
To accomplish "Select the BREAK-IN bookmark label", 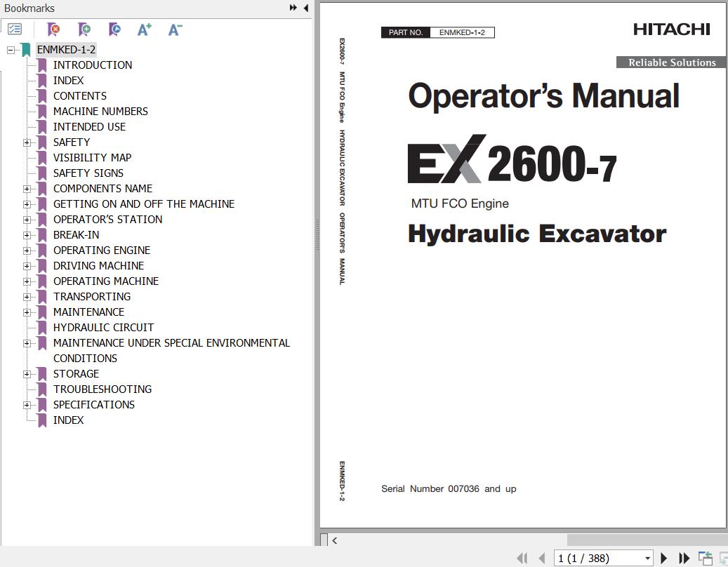I will click(76, 235).
